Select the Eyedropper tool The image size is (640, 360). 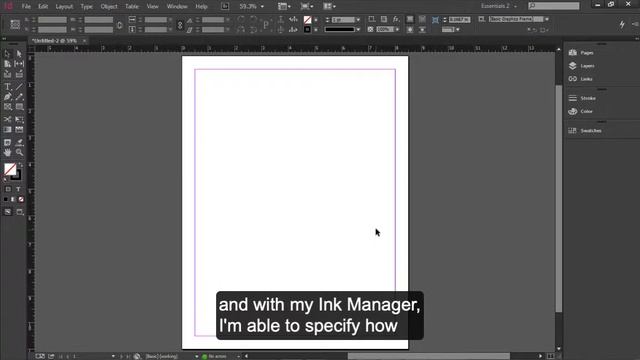[x=19, y=142]
